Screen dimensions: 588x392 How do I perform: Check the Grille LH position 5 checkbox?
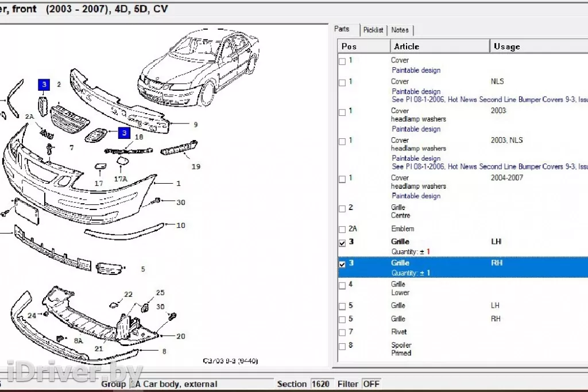[x=342, y=306]
